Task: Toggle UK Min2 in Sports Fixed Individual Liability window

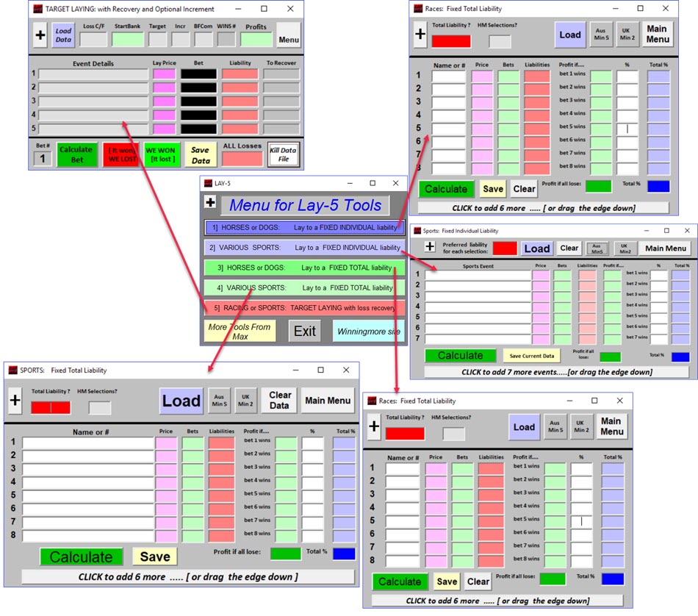Action: (x=625, y=248)
